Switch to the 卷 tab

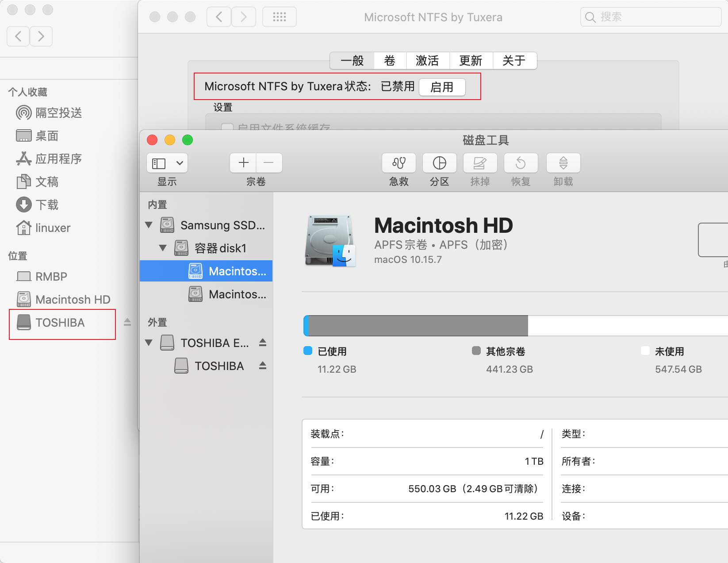pyautogui.click(x=390, y=61)
